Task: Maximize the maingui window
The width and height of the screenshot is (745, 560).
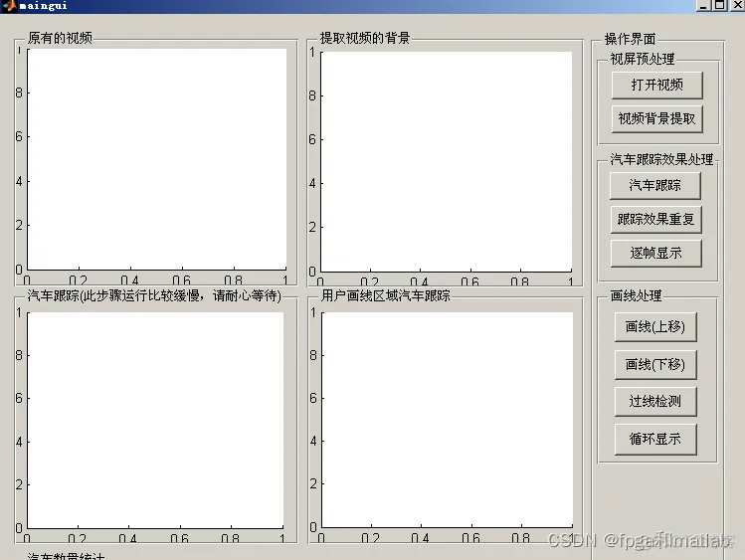Action: click(x=720, y=5)
